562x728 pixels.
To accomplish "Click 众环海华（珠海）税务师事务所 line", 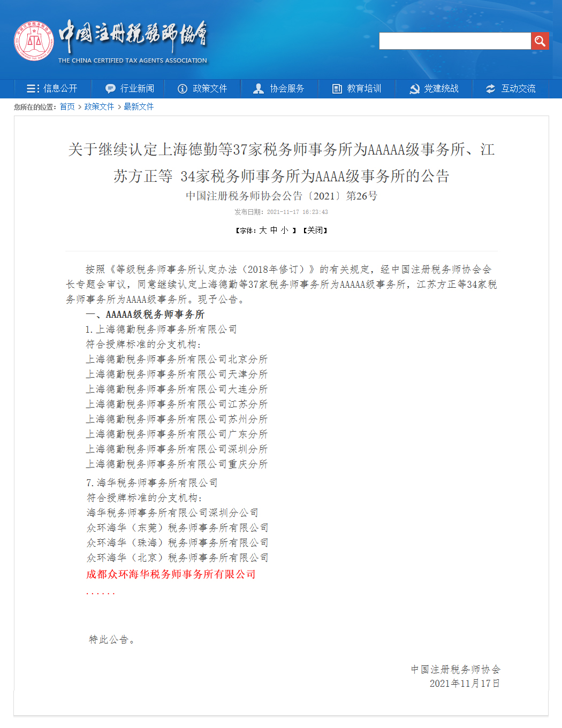I will (177, 543).
